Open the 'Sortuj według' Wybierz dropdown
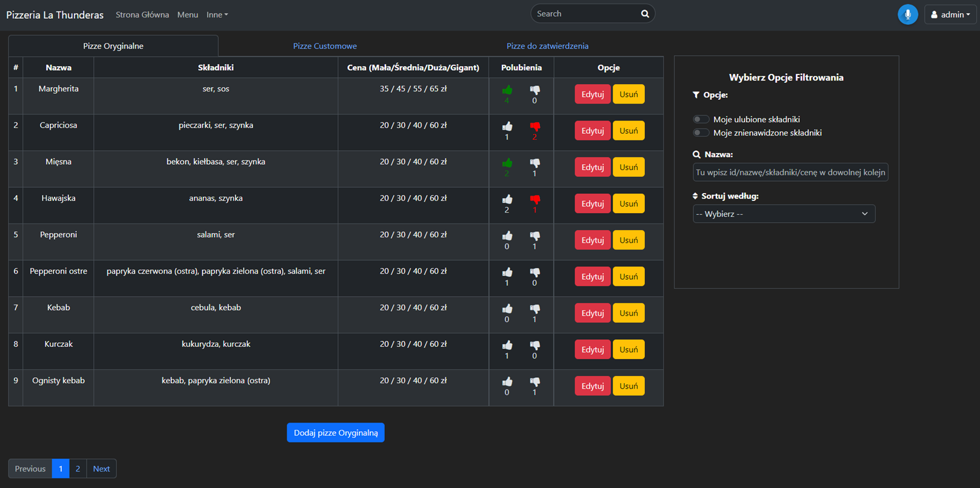The height and width of the screenshot is (488, 980). pyautogui.click(x=784, y=214)
